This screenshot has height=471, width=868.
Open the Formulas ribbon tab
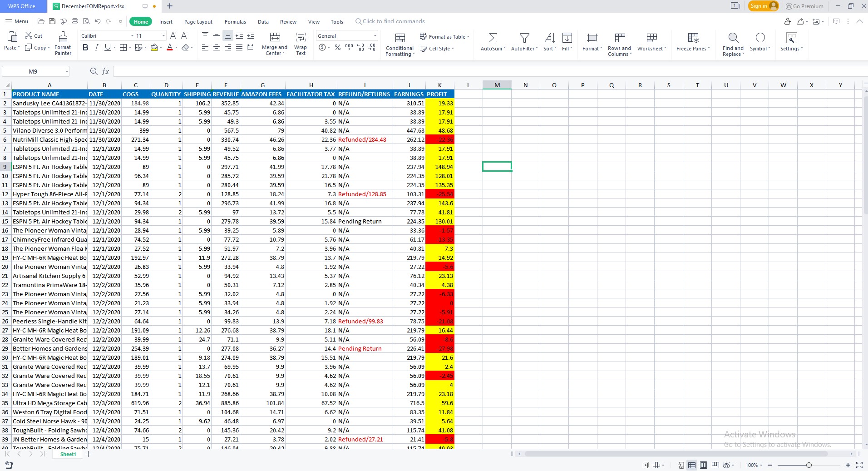pos(235,22)
